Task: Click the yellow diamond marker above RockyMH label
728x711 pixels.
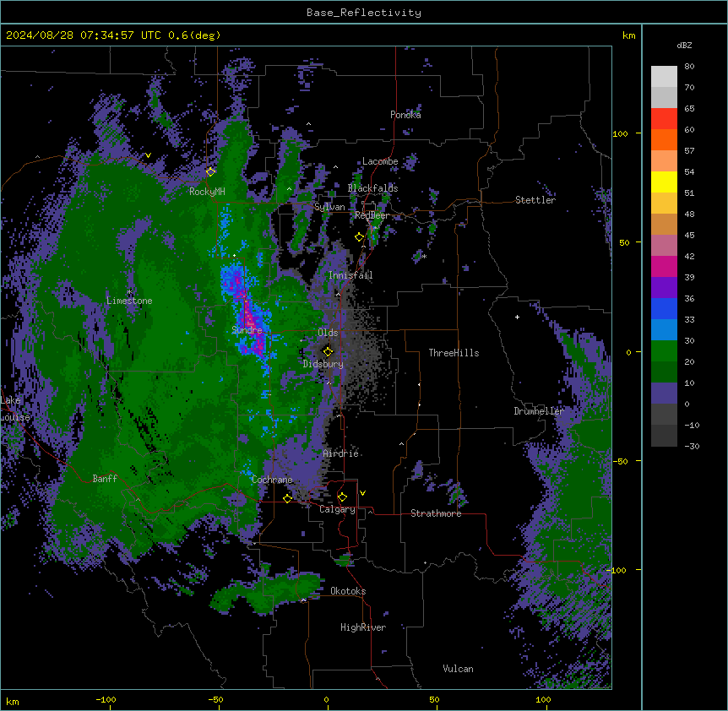Action: tap(210, 172)
